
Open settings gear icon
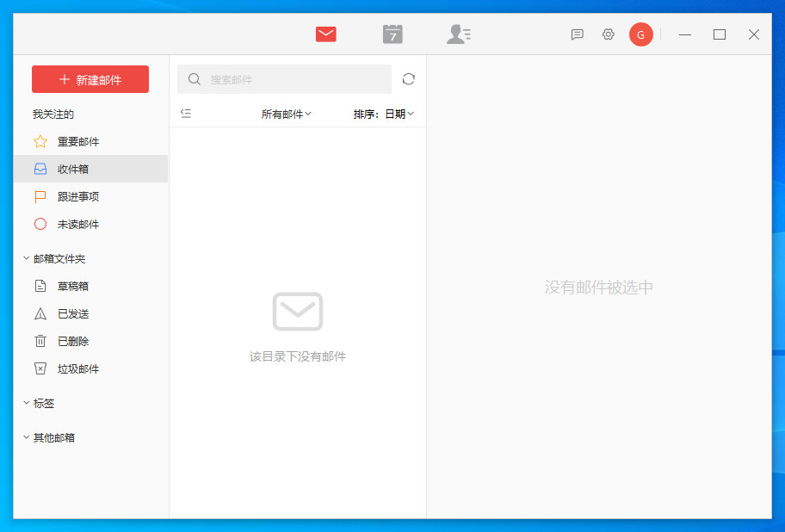click(x=609, y=34)
